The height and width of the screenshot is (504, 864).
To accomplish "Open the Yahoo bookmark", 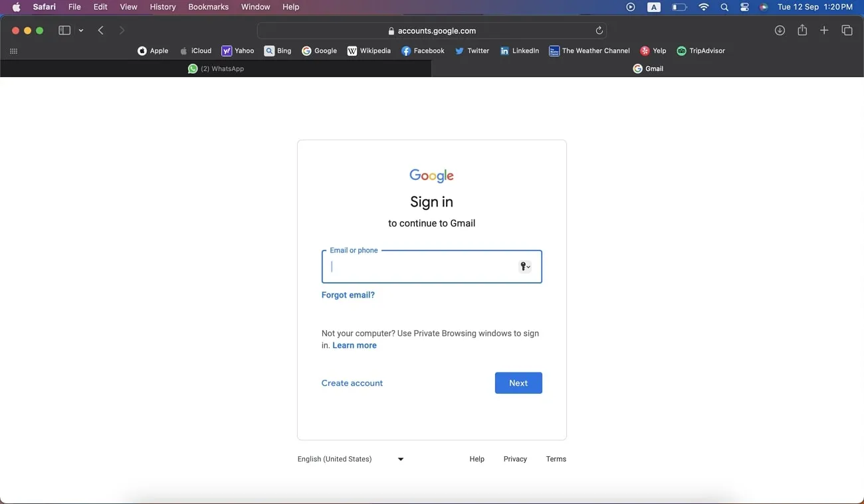I will tap(238, 50).
